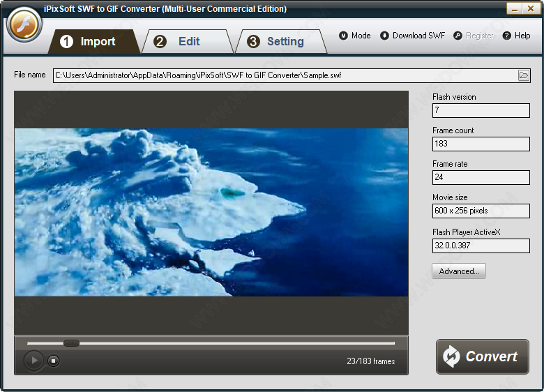Close the converter window
This screenshot has width=544, height=392.
tap(531, 8)
